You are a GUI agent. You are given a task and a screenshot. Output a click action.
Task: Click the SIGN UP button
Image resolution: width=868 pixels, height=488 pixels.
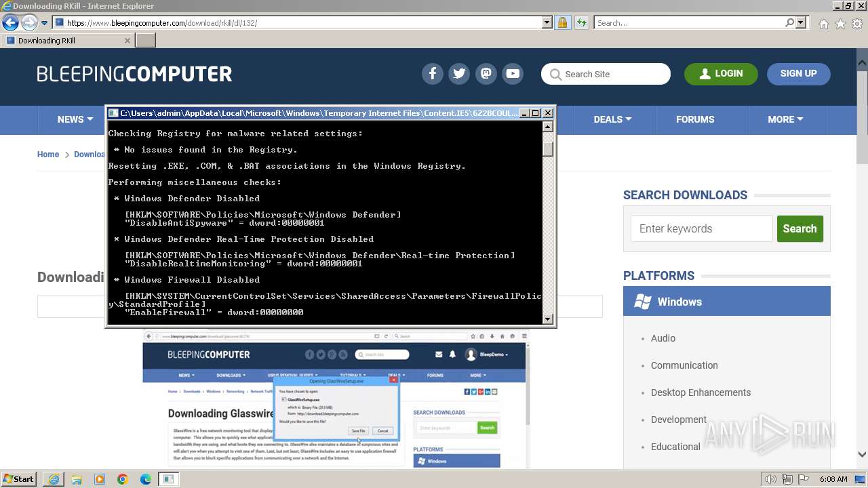coord(798,74)
